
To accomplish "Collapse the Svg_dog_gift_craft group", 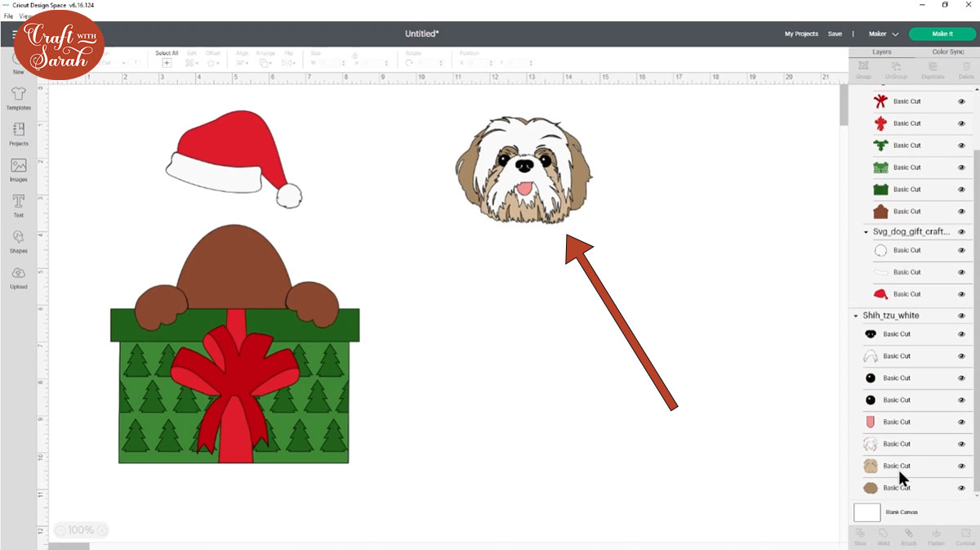I will (866, 232).
